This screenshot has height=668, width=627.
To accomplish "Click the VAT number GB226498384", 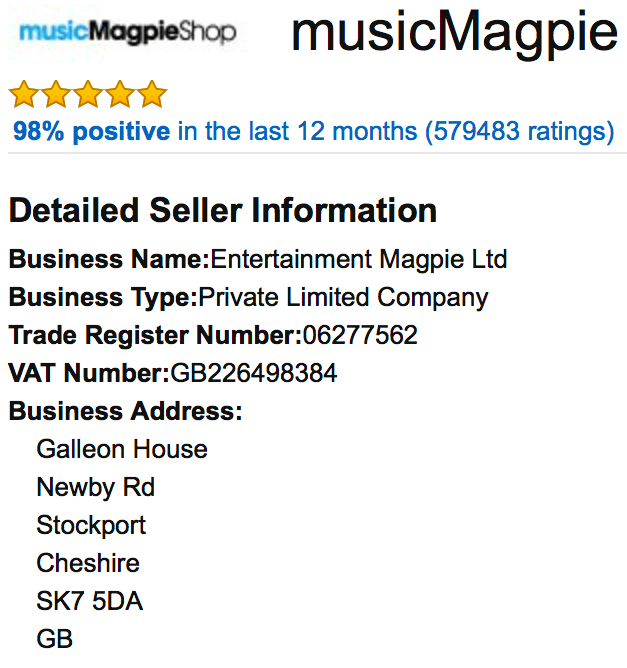I will tap(253, 373).
